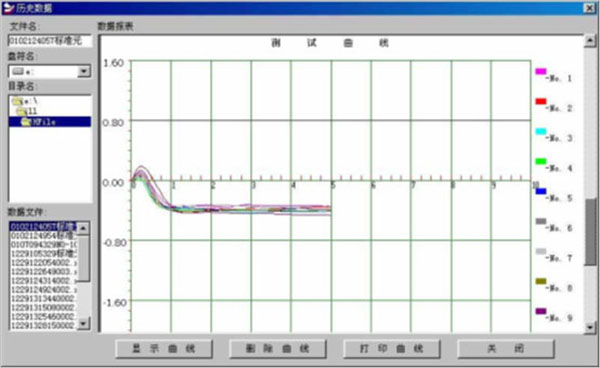Image resolution: width=600 pixels, height=368 pixels.
Task: Select the e:\ root folder icon
Action: pyautogui.click(x=17, y=101)
